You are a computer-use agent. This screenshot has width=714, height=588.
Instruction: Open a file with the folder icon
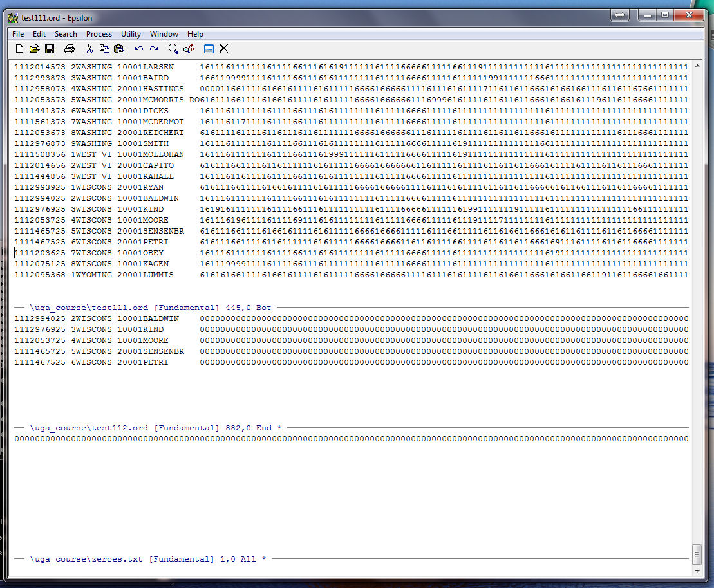coord(35,49)
